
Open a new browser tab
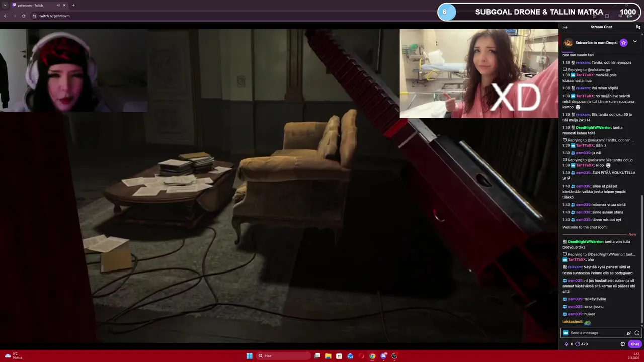(73, 5)
